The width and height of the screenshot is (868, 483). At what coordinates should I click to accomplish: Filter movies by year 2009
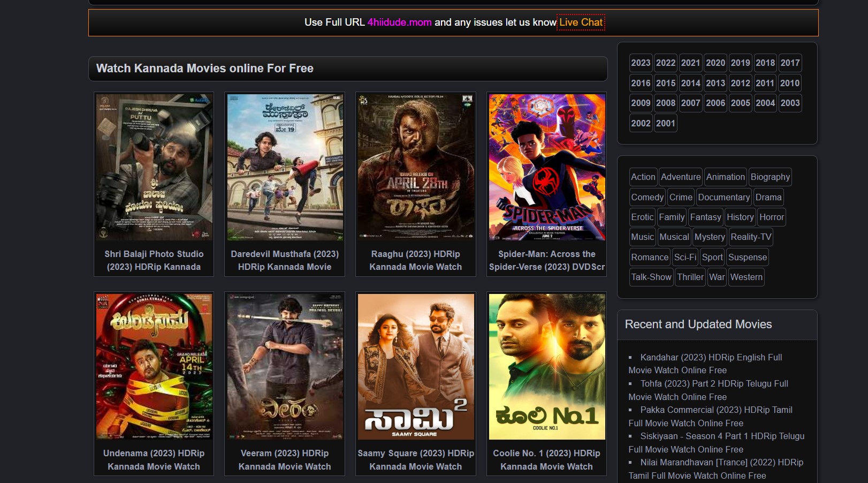(x=641, y=103)
